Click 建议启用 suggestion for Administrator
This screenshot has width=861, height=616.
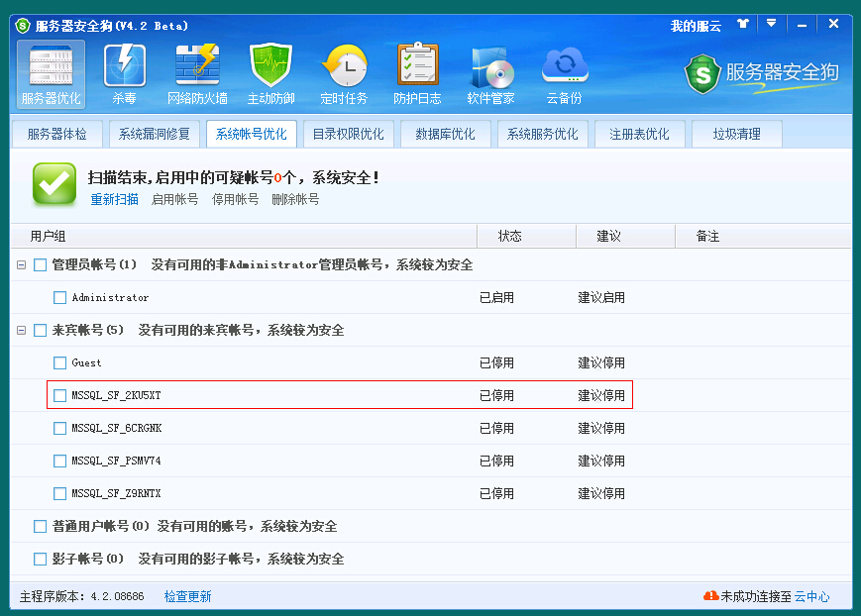click(x=601, y=297)
